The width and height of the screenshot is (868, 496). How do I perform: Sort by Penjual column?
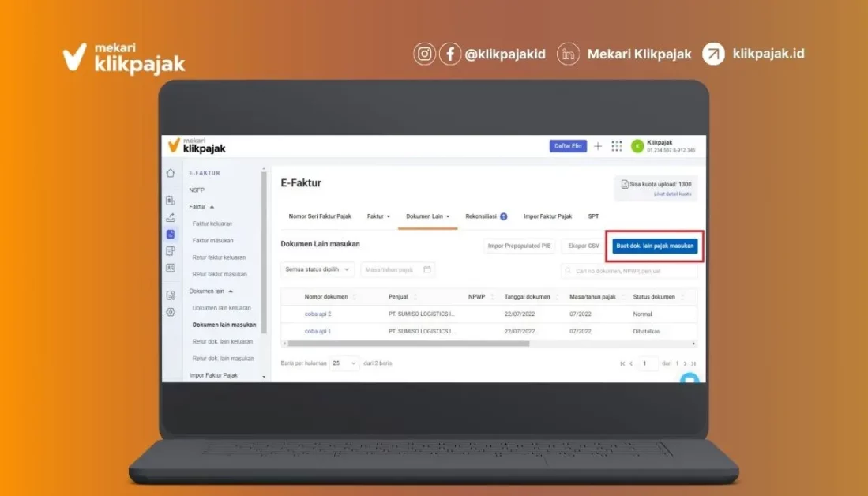coord(415,297)
